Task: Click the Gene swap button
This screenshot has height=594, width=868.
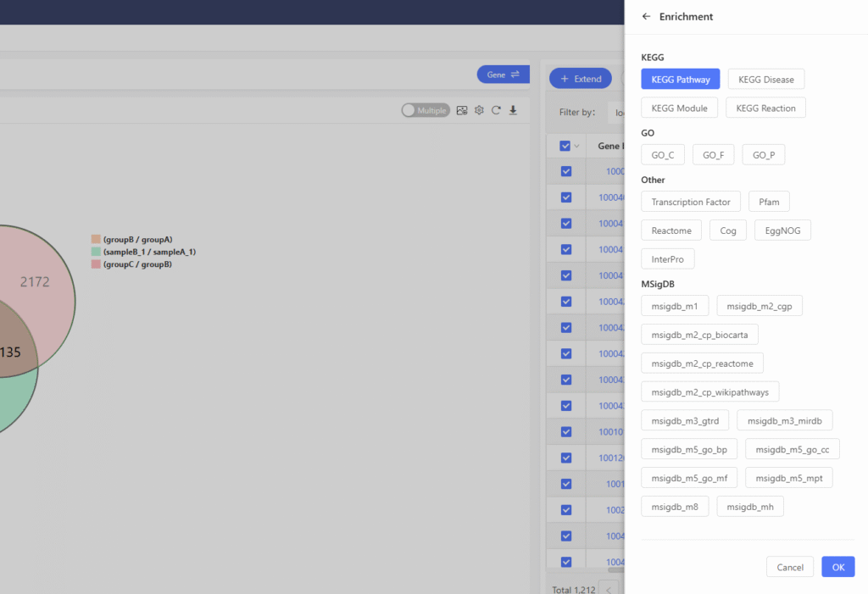Action: coord(503,75)
